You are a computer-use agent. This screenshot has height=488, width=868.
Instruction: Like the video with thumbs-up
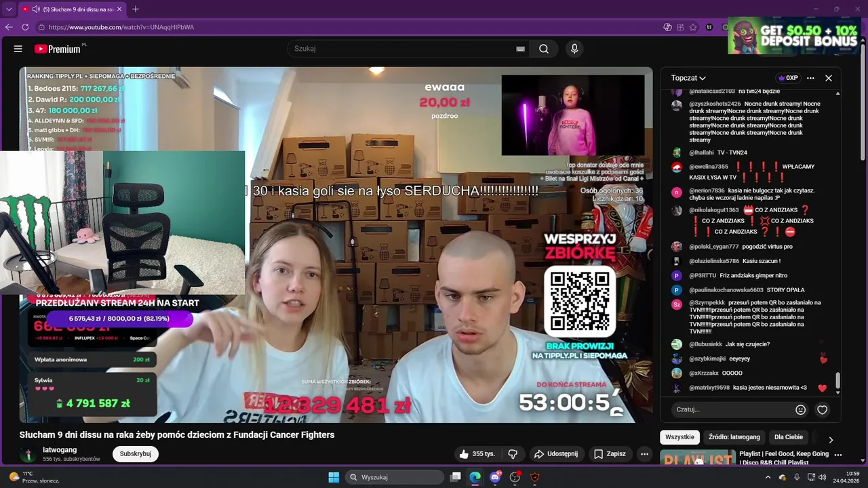point(477,454)
